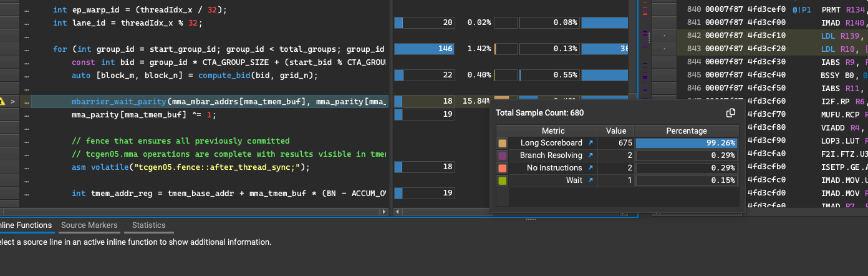Click the Long Scoreboard color swatch
This screenshot has height=276, width=868.
(503, 143)
